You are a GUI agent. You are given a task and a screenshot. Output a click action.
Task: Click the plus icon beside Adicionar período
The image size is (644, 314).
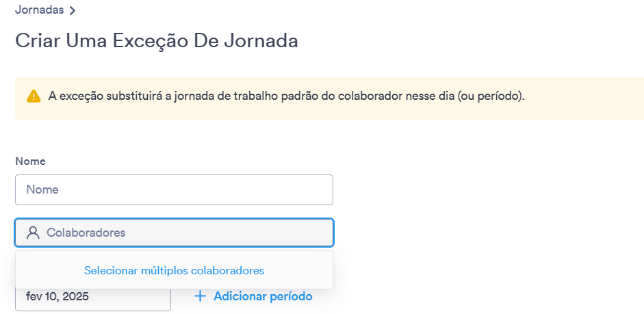(x=200, y=296)
